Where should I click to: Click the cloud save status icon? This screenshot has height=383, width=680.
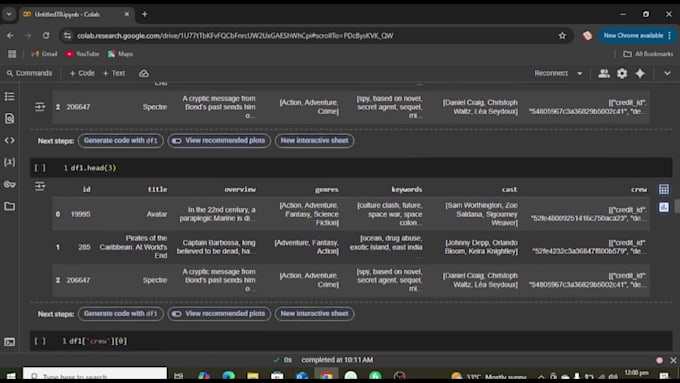[144, 73]
